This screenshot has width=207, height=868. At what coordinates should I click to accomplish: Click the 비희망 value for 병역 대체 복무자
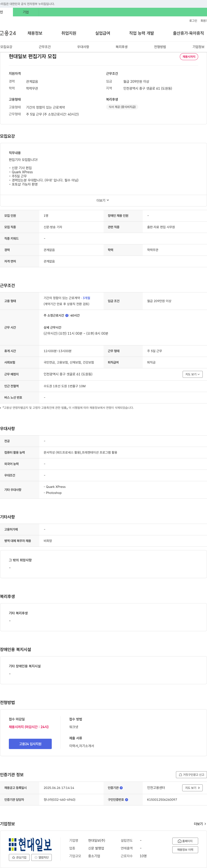pyautogui.click(x=48, y=541)
